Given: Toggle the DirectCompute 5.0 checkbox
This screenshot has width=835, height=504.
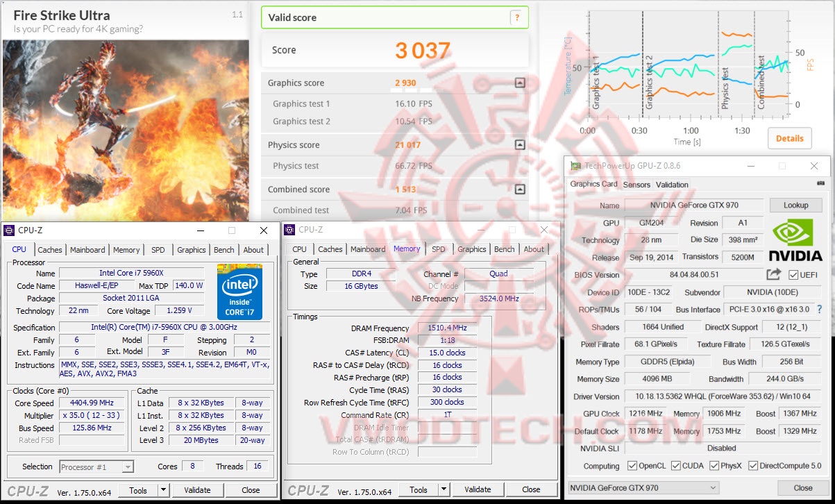Looking at the screenshot, I should [753, 466].
